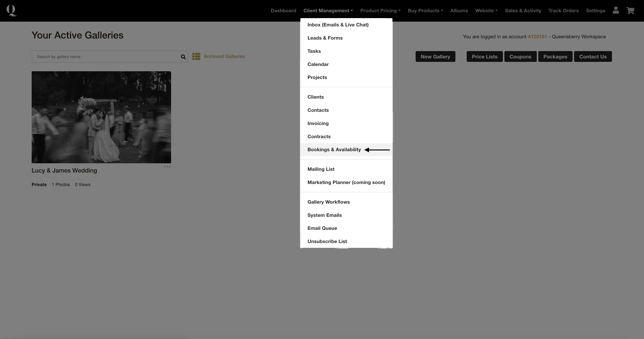The width and height of the screenshot is (644, 339).
Task: Click the Queensberry Q logo
Action: click(x=11, y=11)
